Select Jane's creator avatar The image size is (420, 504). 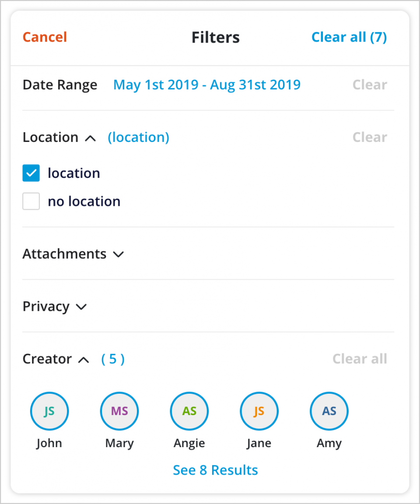[259, 411]
